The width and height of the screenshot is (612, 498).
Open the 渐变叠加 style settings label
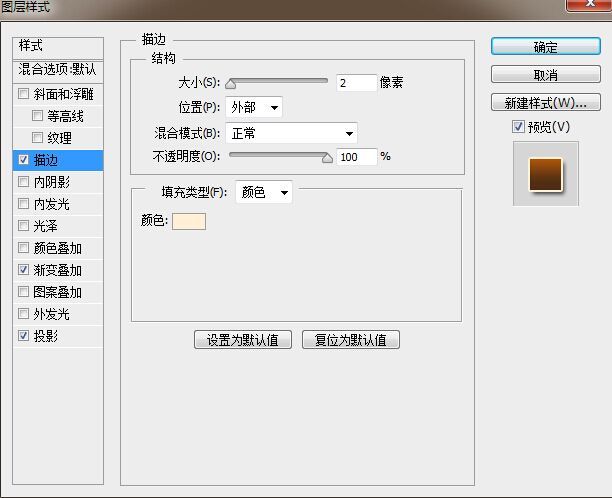[57, 270]
